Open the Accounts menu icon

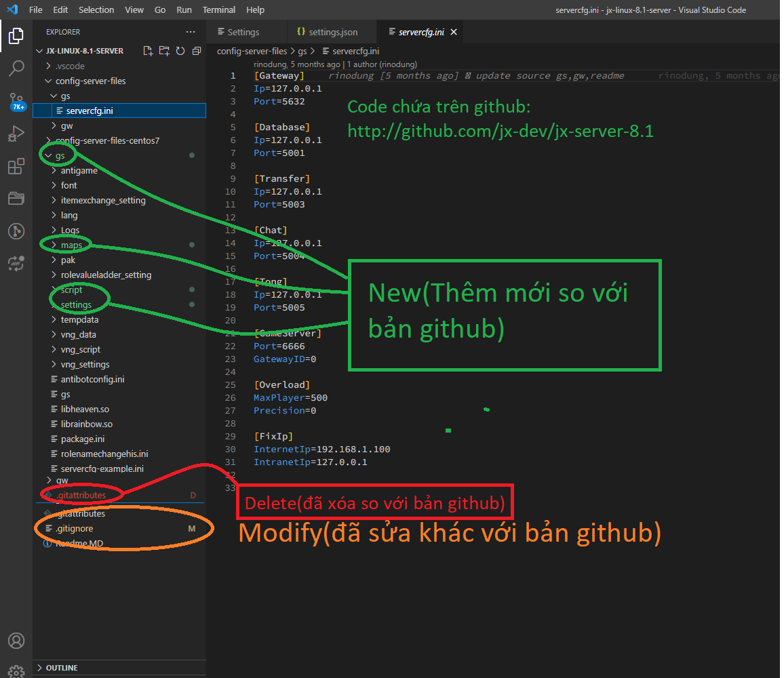click(x=16, y=641)
